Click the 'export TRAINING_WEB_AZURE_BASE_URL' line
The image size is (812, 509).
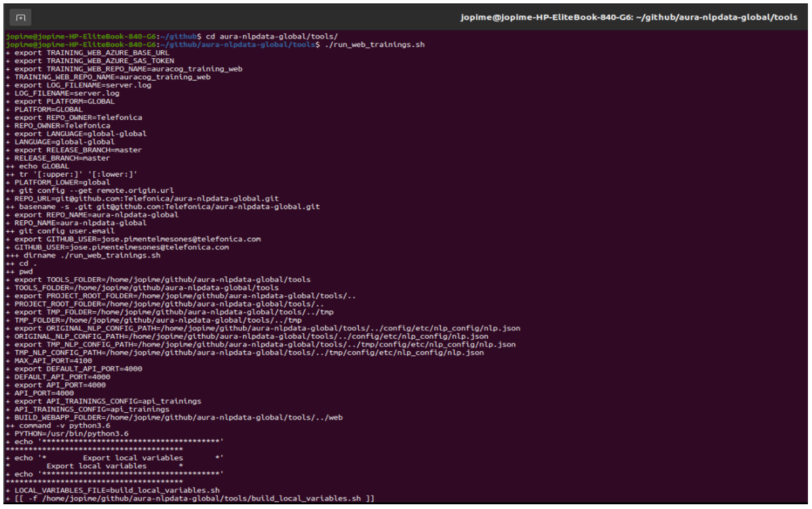click(x=88, y=53)
